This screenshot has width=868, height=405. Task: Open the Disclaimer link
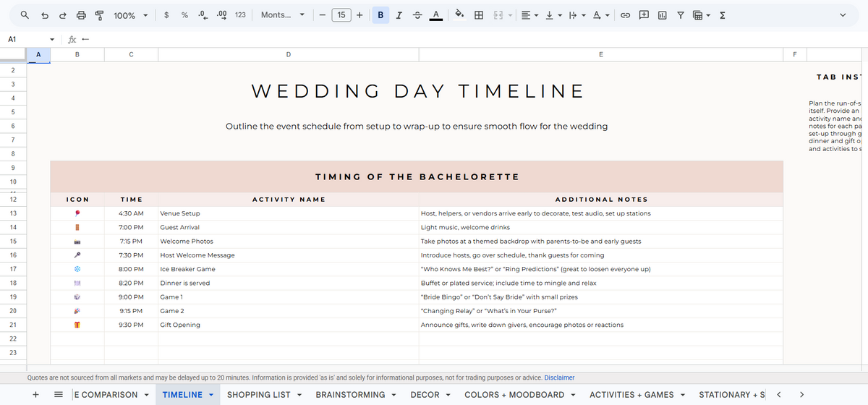pos(559,378)
